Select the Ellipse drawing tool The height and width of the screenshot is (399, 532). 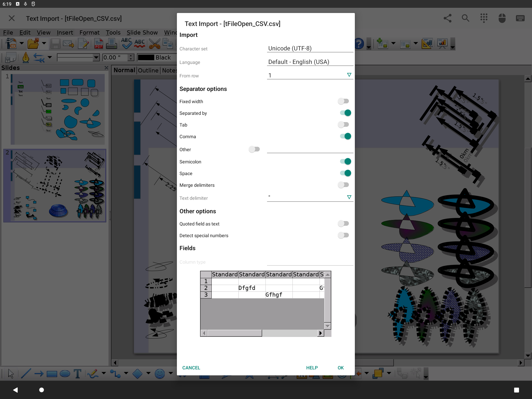coord(65,374)
